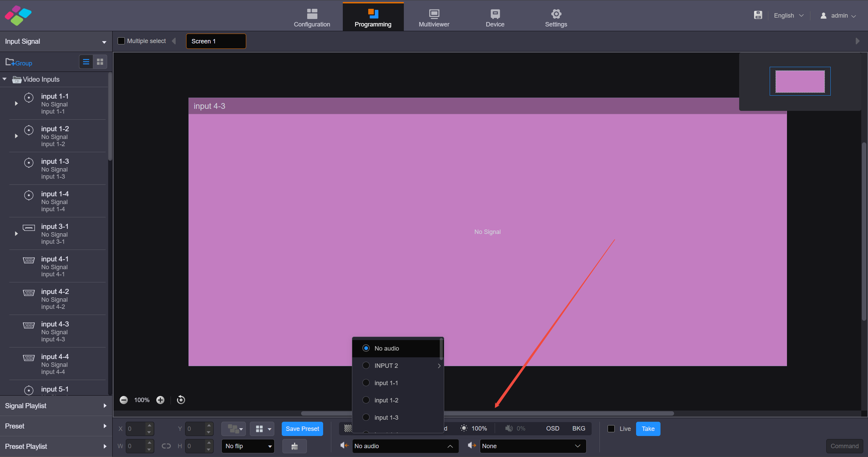Collapse the Video Inputs tree

(x=5, y=79)
